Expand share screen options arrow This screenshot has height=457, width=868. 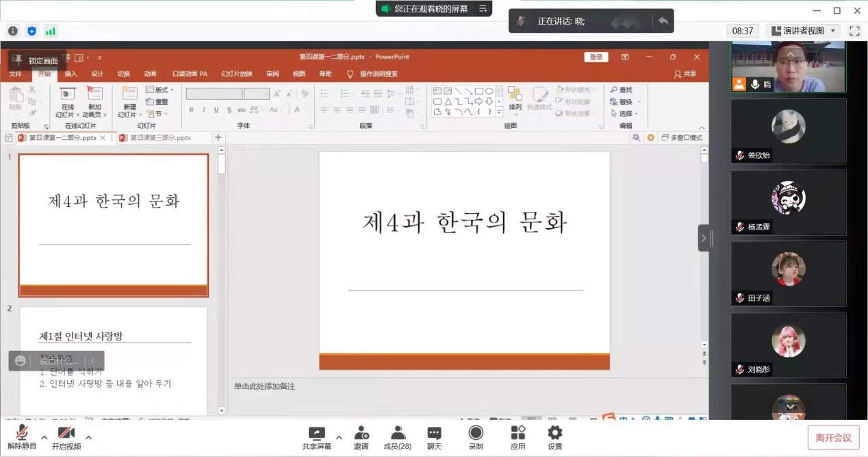pyautogui.click(x=339, y=437)
